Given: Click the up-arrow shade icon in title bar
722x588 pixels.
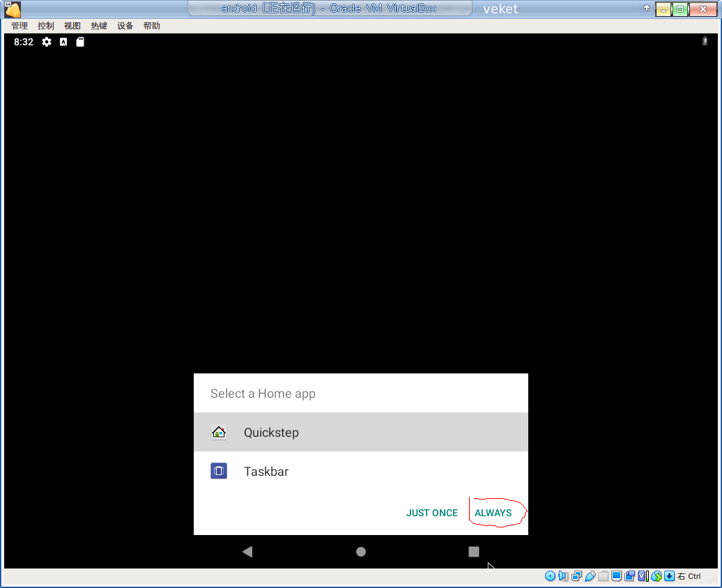Looking at the screenshot, I should click(647, 8).
